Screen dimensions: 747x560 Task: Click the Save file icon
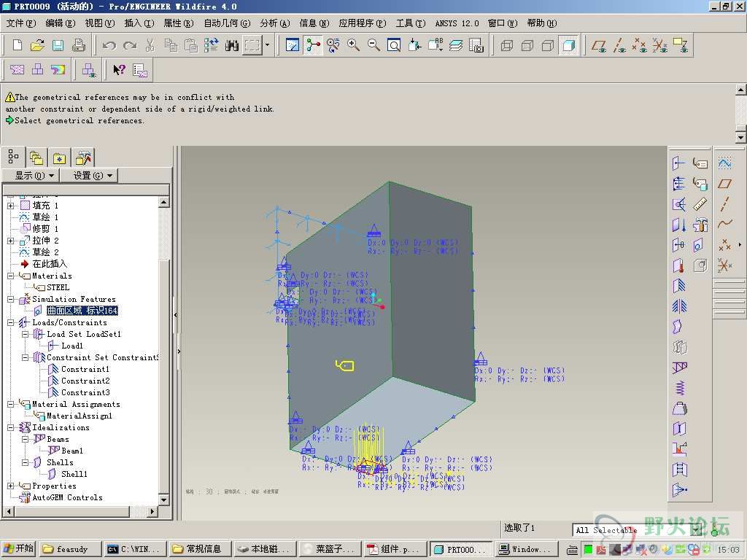pos(58,45)
